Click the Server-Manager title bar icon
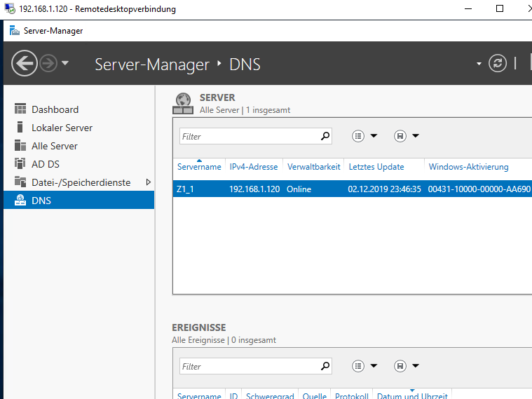Viewport: 532px width, 399px height. (x=14, y=31)
